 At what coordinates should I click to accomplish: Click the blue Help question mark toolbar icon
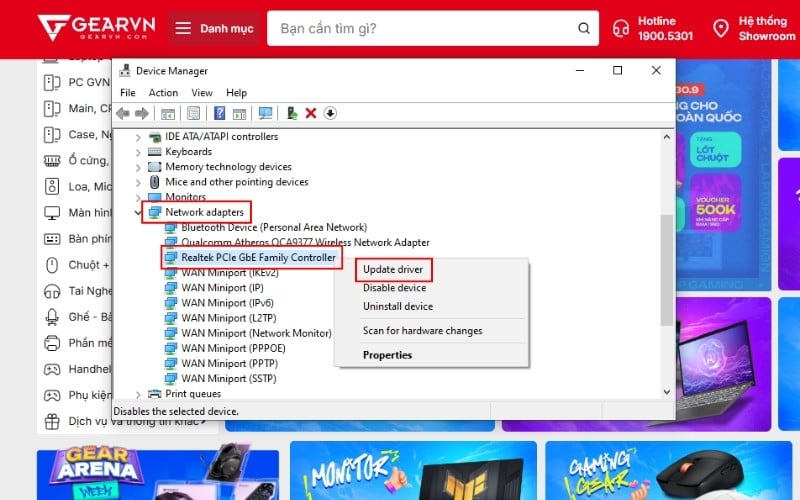[x=219, y=113]
